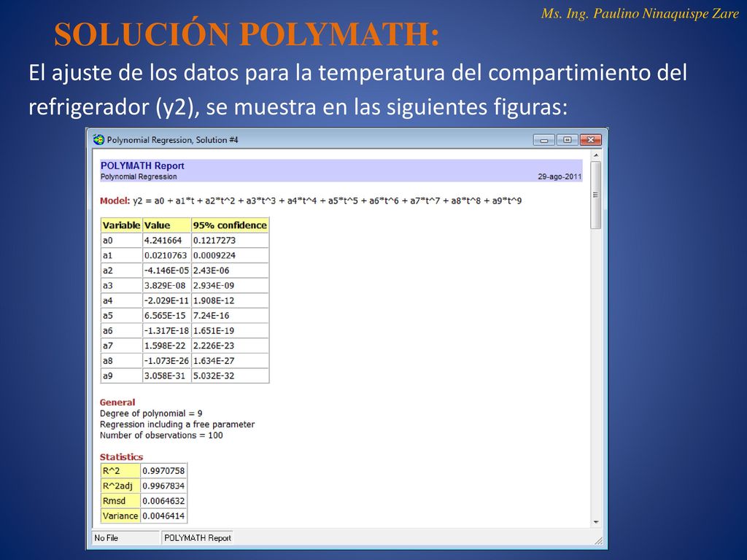Click the Model equation text
The image size is (747, 560).
pyautogui.click(x=311, y=201)
